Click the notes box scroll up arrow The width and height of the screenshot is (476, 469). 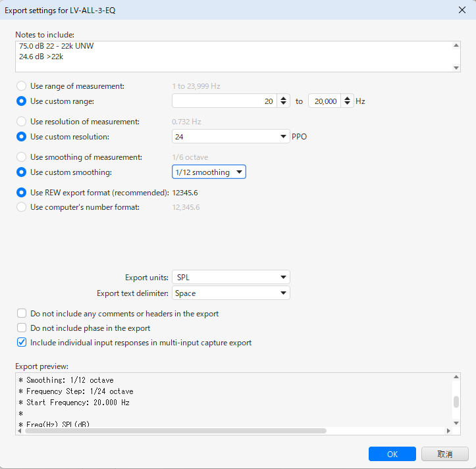pyautogui.click(x=456, y=45)
